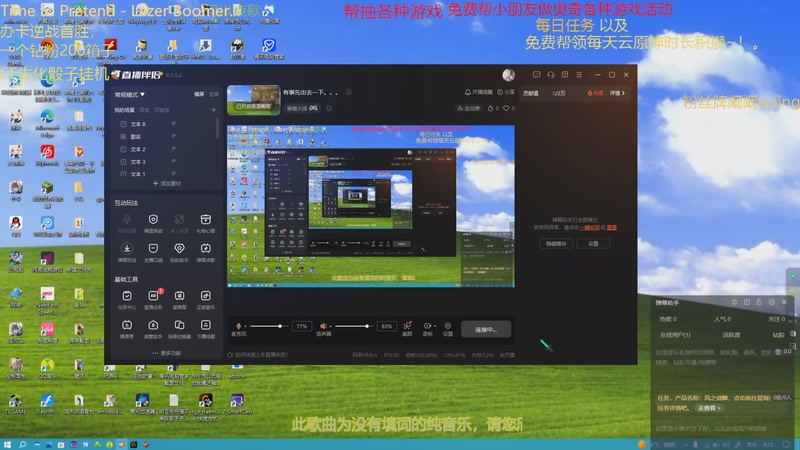800x450 pixels.
Task: Open the microphone device dropdown arrow
Action: click(x=245, y=326)
